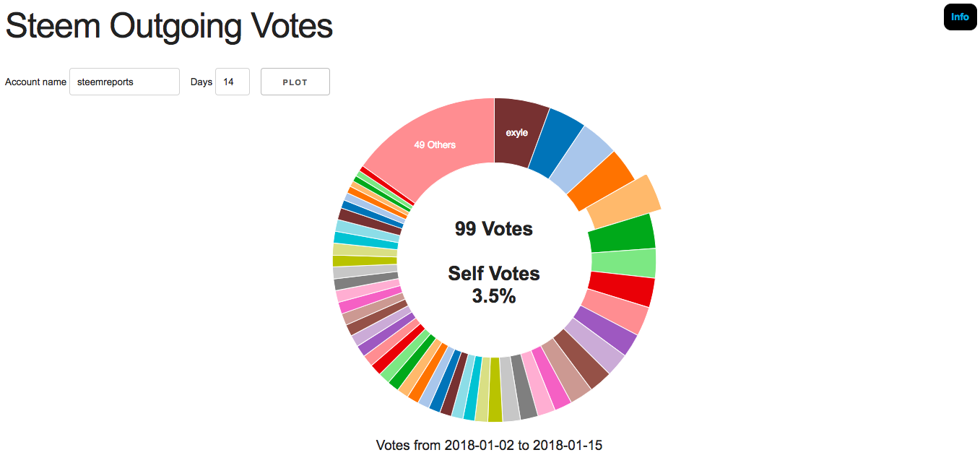The height and width of the screenshot is (463, 980).
Task: Click the Info button
Action: point(960,17)
